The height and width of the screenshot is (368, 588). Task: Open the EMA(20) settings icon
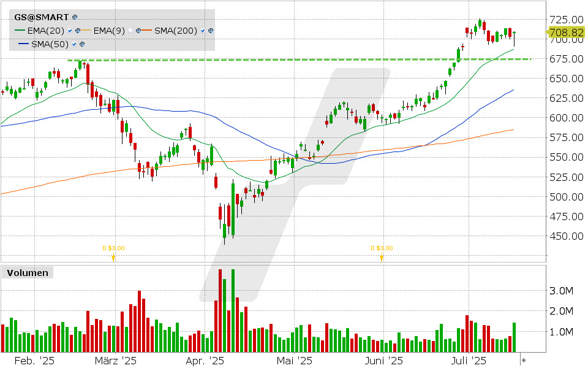click(78, 31)
